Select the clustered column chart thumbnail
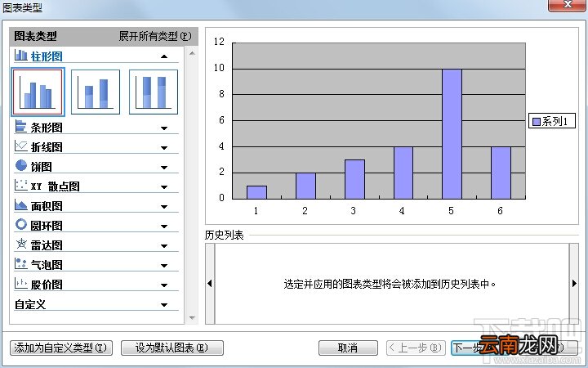588x368 pixels. pos(38,92)
